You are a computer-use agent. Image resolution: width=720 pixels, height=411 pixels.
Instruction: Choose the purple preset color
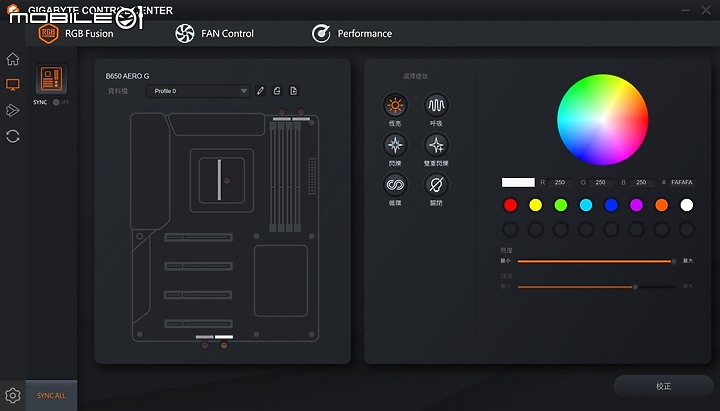[x=636, y=205]
